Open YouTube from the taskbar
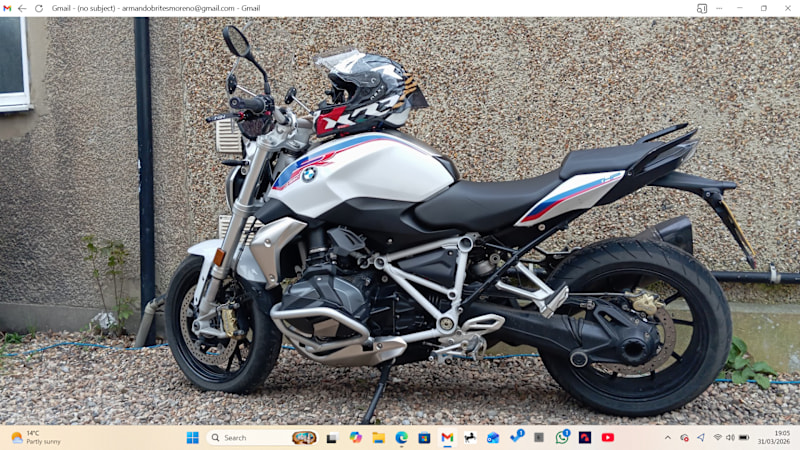 (x=608, y=437)
